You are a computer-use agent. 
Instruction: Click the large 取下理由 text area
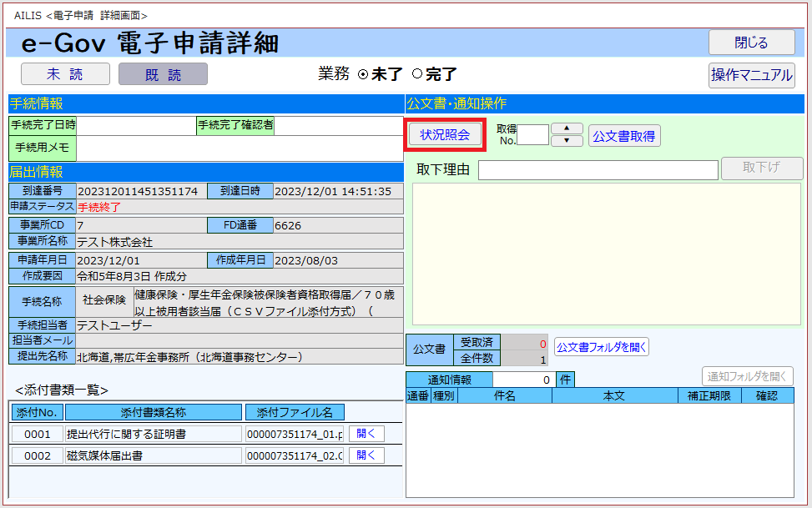click(606, 254)
